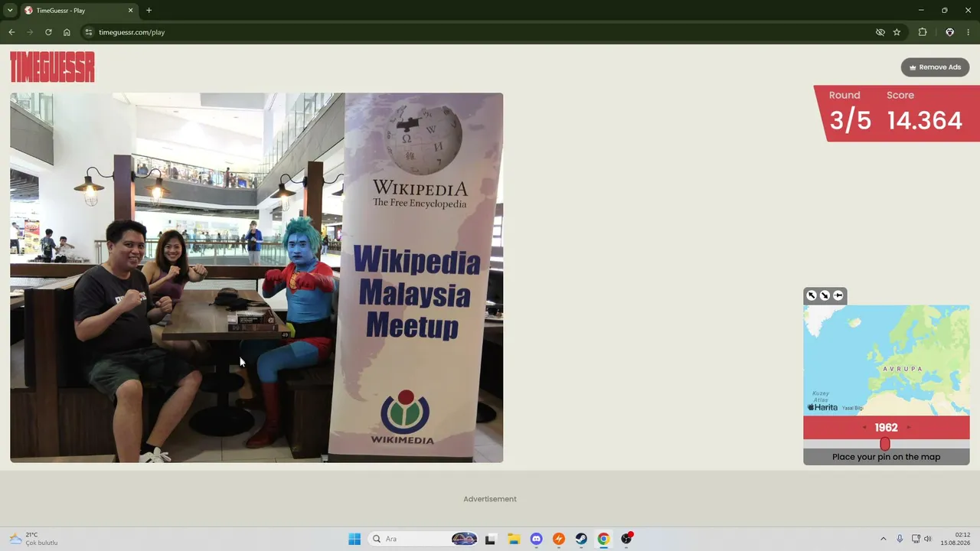Show hidden system tray icons

pyautogui.click(x=883, y=539)
